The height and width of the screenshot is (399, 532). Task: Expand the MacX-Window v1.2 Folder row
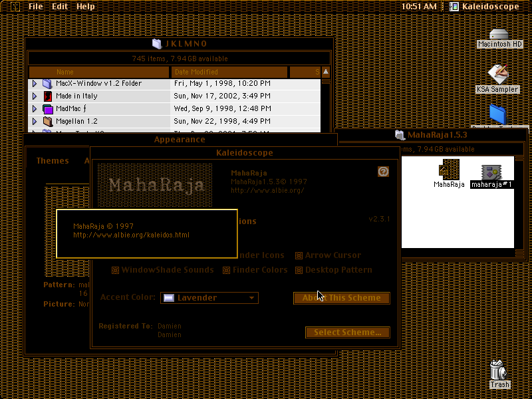point(35,84)
